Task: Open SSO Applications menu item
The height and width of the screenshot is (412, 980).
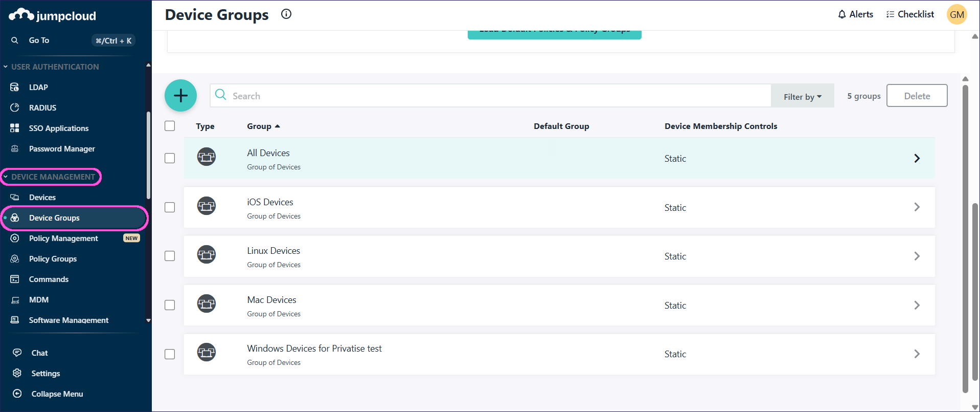Action: click(x=59, y=128)
